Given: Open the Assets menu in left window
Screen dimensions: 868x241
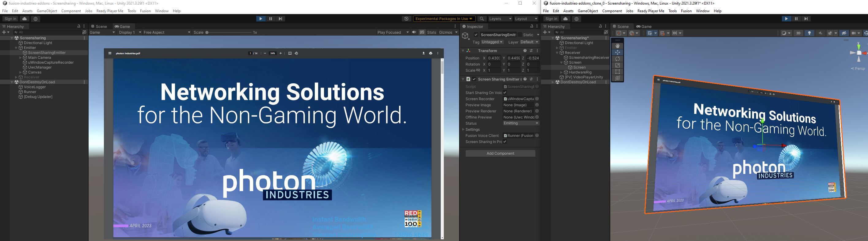Looking at the screenshot, I should click(x=27, y=11).
